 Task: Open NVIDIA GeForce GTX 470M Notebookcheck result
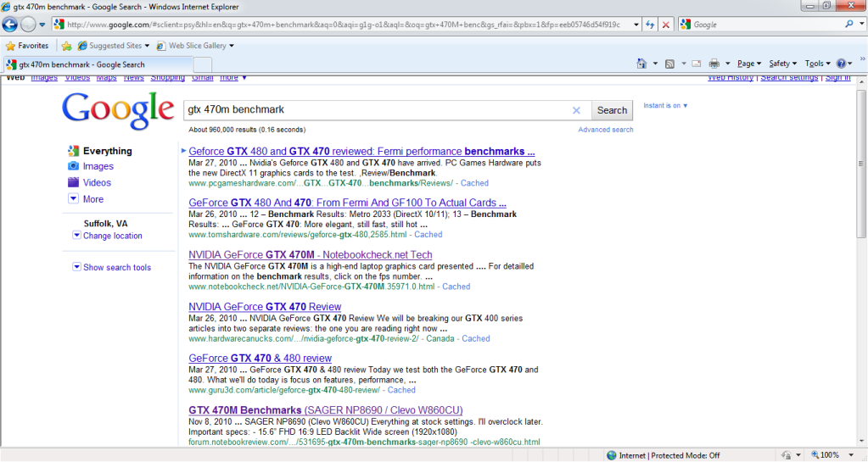point(310,255)
